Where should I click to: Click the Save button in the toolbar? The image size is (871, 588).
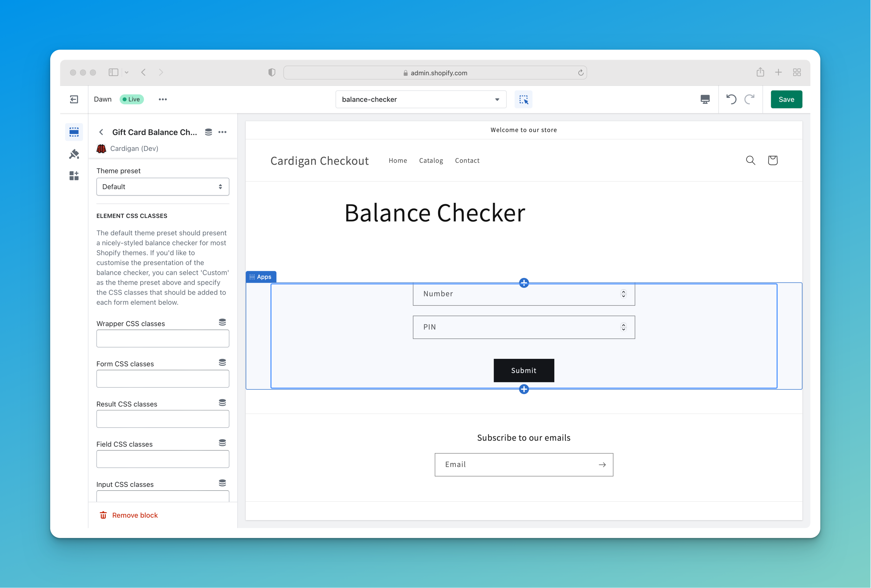tap(786, 99)
